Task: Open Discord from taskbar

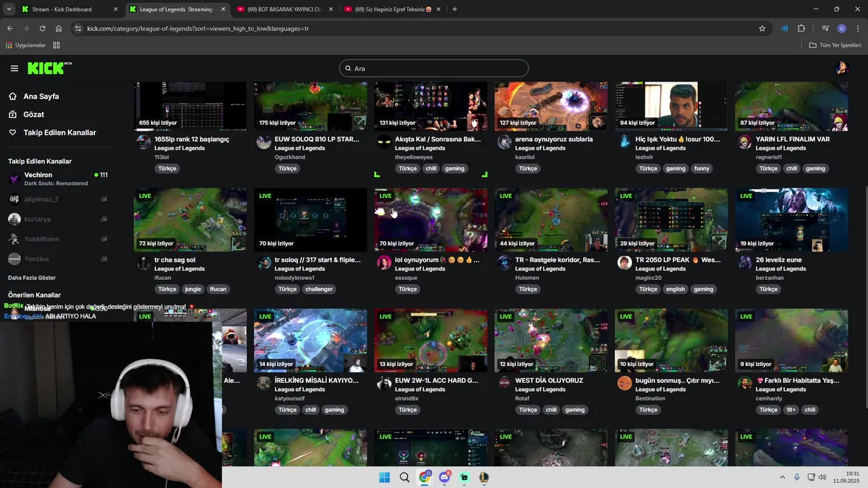Action: [444, 477]
